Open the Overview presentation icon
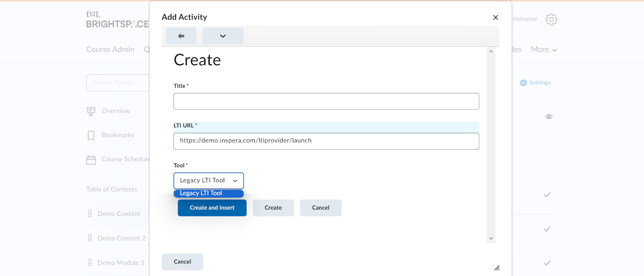This screenshot has width=644, height=276. (91, 111)
